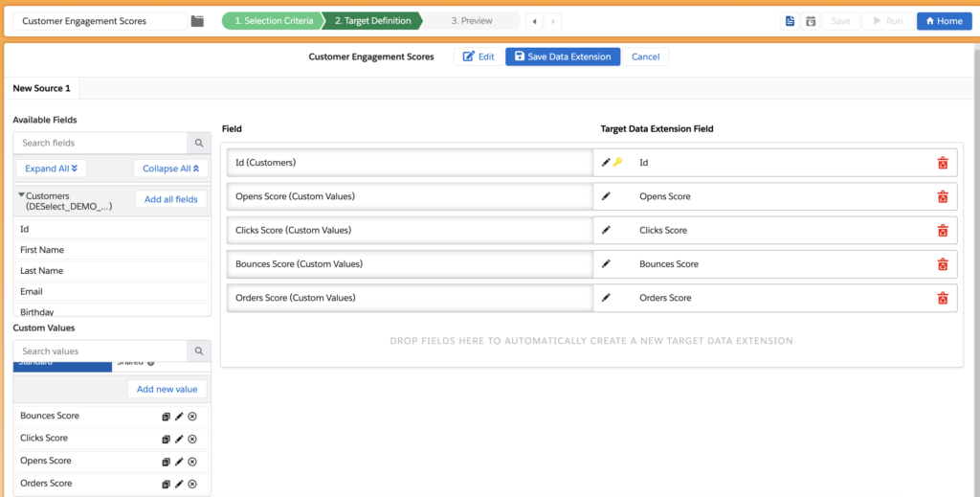Edit the Opens Score custom value
Image resolution: width=980 pixels, height=497 pixels.
pos(179,462)
